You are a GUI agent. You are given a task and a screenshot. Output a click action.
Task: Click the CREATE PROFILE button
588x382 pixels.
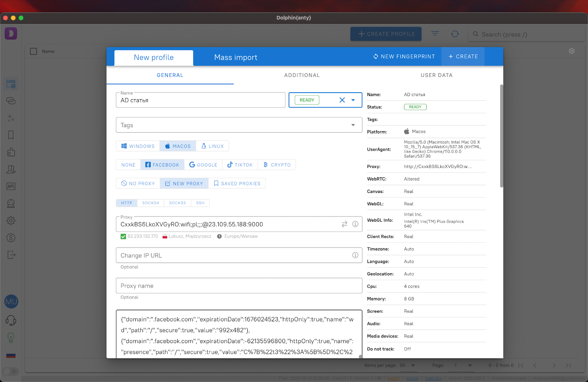[386, 34]
